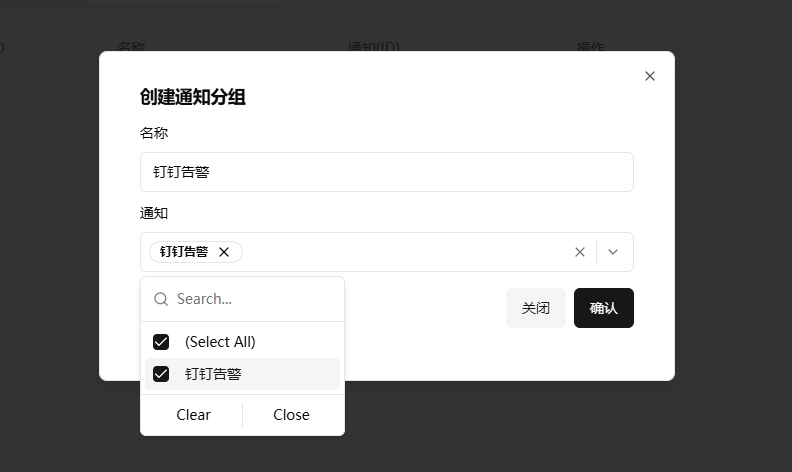Focus the 名称 text input containing 钉钉告警
This screenshot has width=792, height=472.
[x=386, y=172]
